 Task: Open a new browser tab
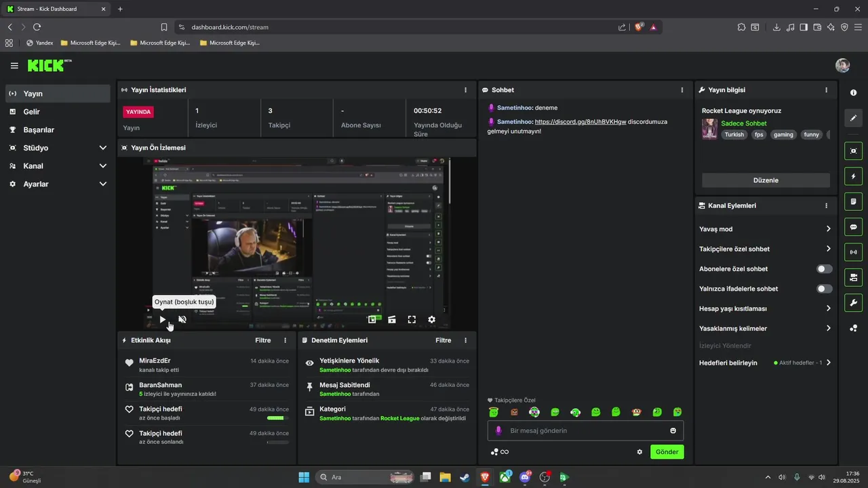[120, 9]
